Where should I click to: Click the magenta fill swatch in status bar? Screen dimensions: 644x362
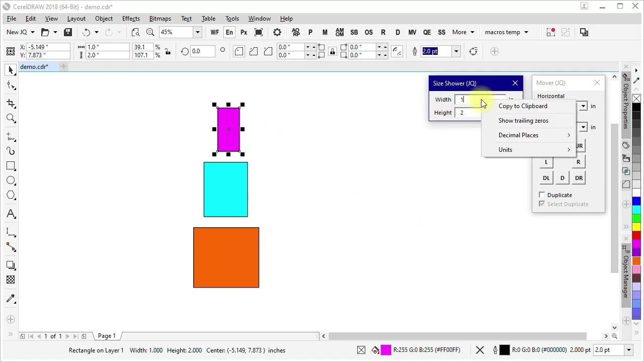[x=386, y=350]
